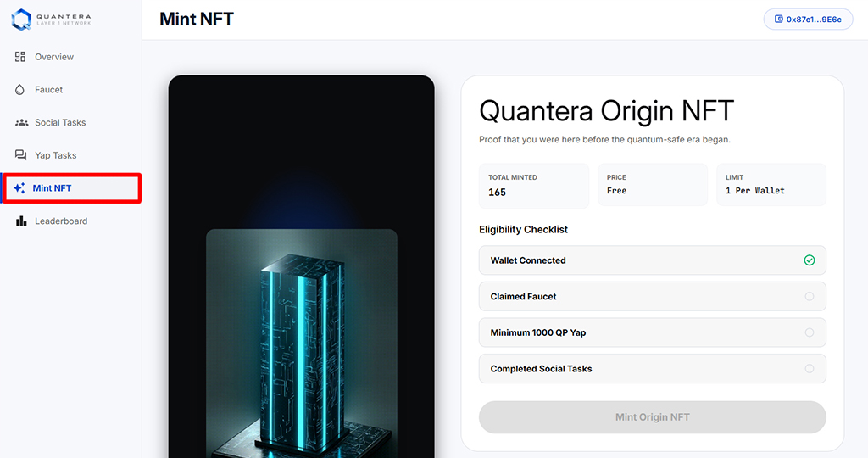Image resolution: width=868 pixels, height=458 pixels.
Task: Click the Social Tasks people icon
Action: click(21, 122)
